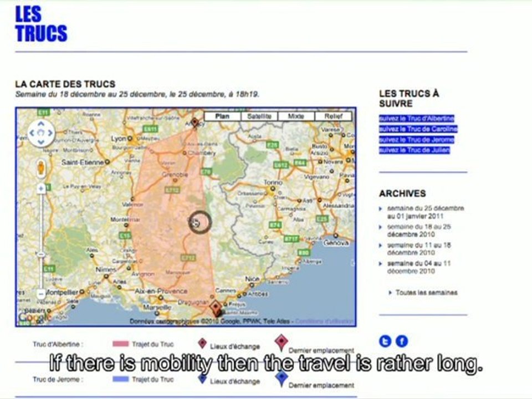Open archive week 11 au 18 décembre 2010
The image size is (532, 399).
pyautogui.click(x=419, y=249)
